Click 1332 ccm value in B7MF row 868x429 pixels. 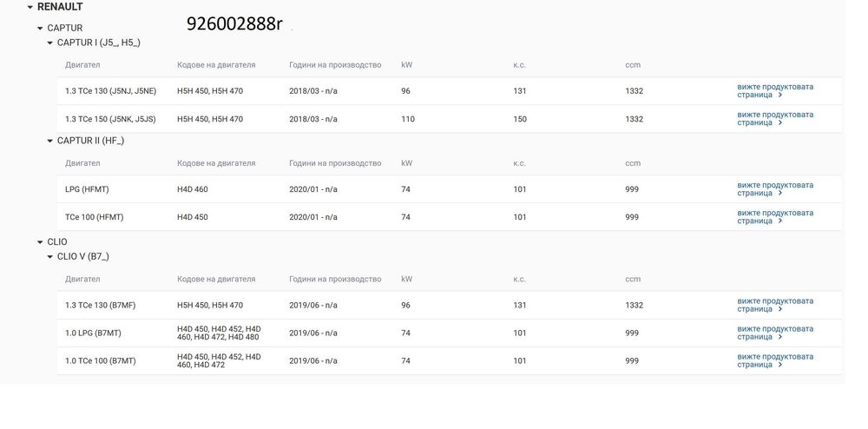(x=635, y=305)
